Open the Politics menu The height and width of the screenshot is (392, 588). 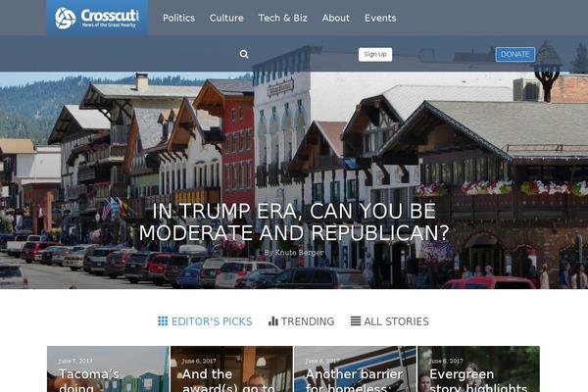(179, 18)
